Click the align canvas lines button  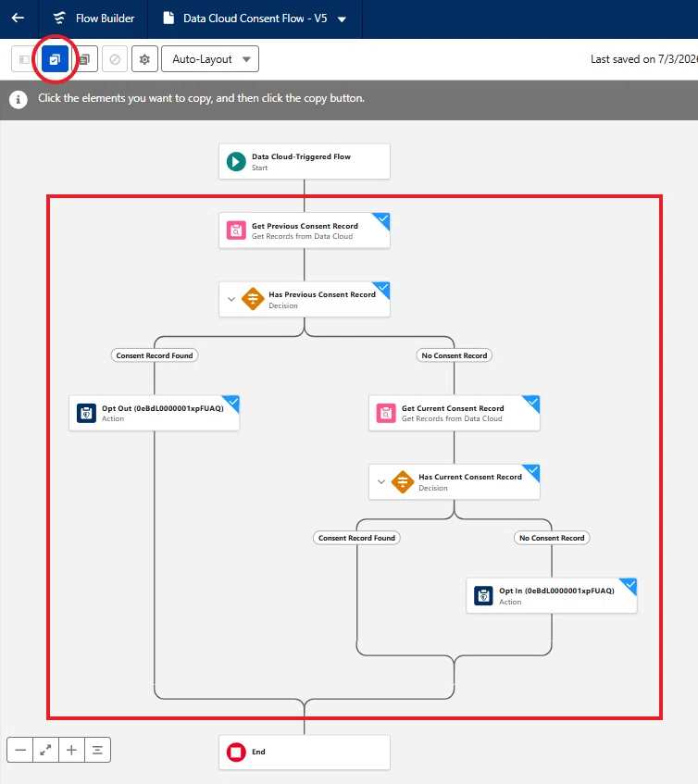click(x=97, y=750)
